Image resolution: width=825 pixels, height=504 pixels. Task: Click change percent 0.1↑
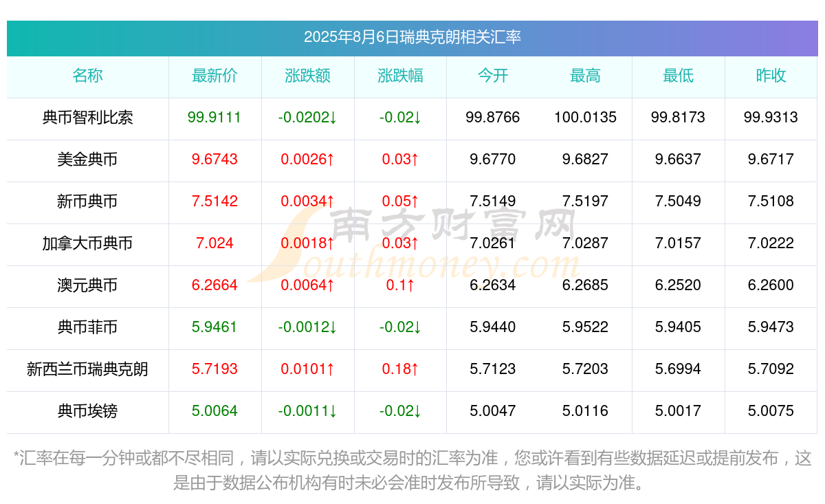(400, 285)
